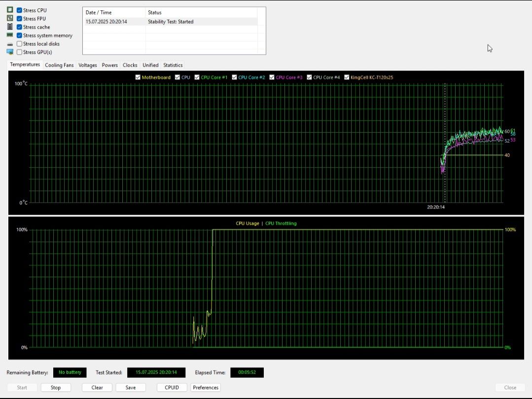Click the Save button

click(131, 388)
